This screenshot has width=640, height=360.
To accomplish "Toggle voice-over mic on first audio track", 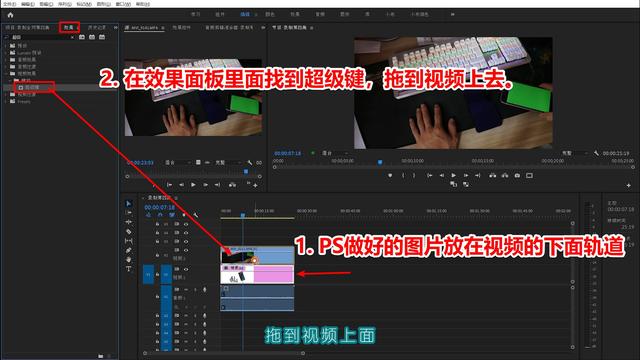I will (x=204, y=289).
